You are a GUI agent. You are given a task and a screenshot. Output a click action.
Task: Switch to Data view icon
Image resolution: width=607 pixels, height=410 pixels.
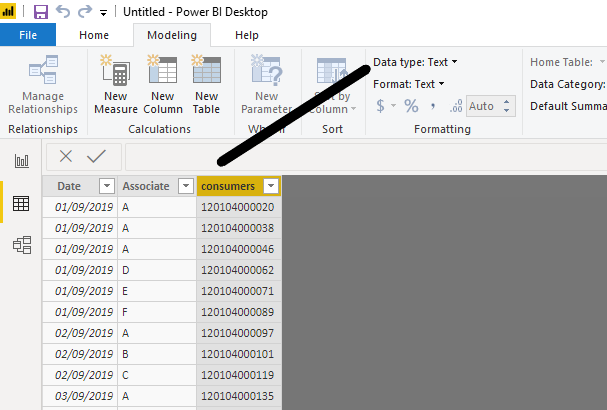coord(21,203)
